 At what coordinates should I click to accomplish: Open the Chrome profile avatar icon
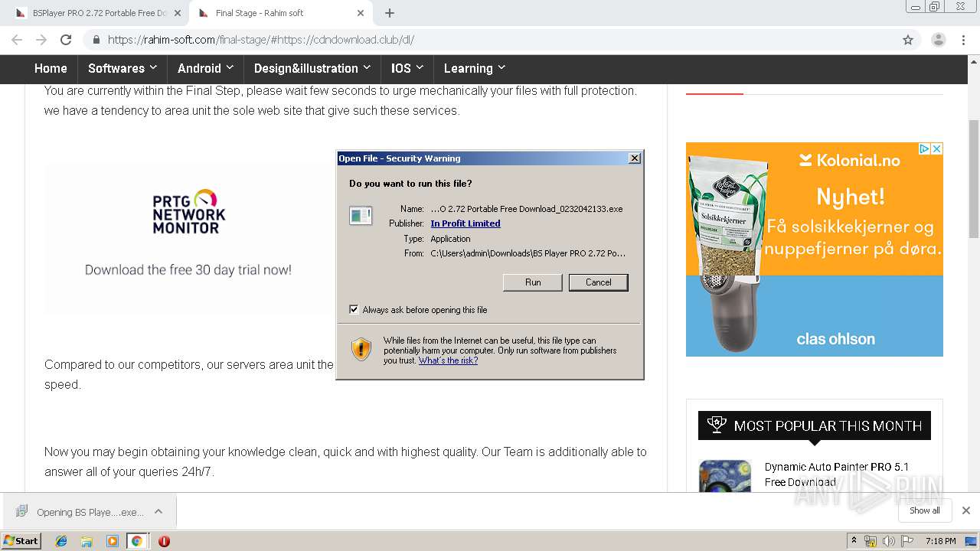click(x=938, y=40)
